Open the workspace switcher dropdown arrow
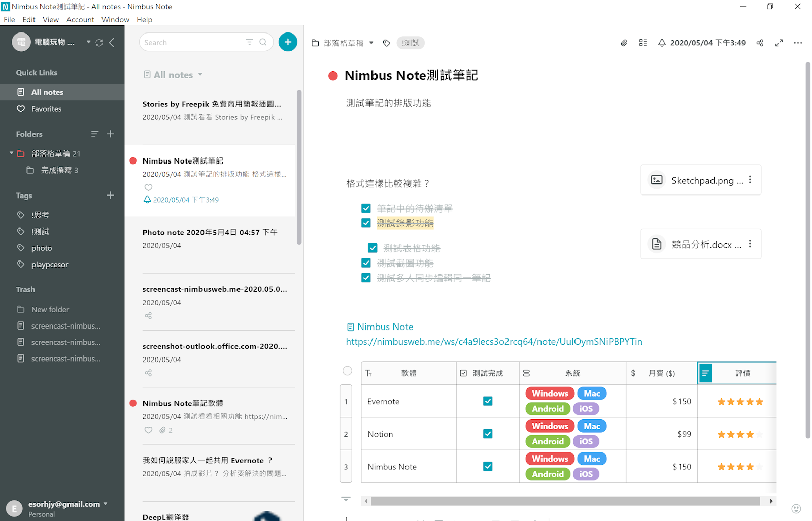The image size is (812, 521). [88, 42]
